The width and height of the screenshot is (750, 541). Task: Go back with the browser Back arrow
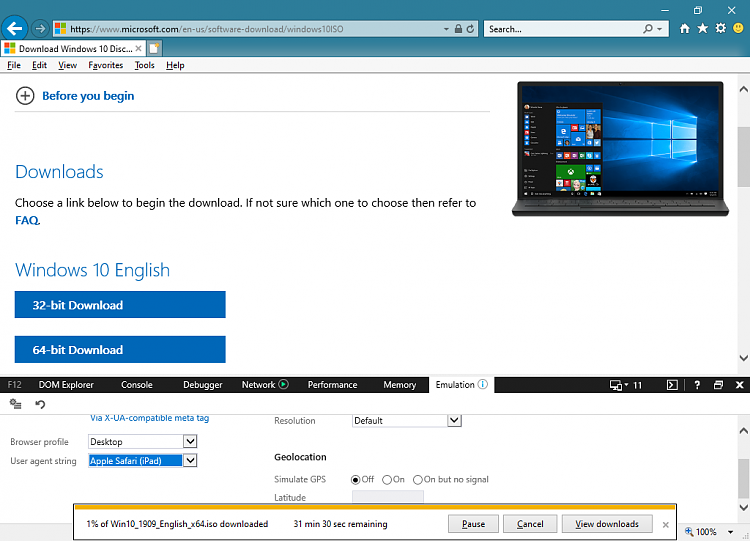coord(15,29)
